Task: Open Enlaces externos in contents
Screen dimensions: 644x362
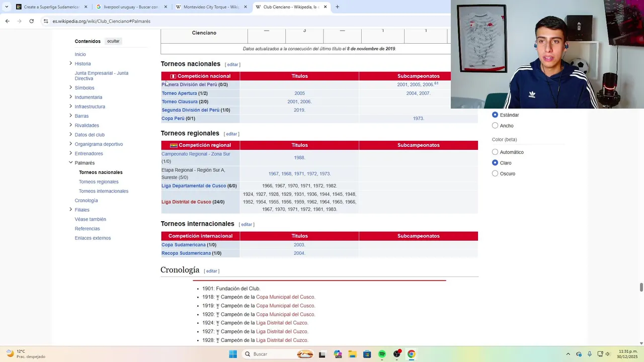Action: point(93,238)
